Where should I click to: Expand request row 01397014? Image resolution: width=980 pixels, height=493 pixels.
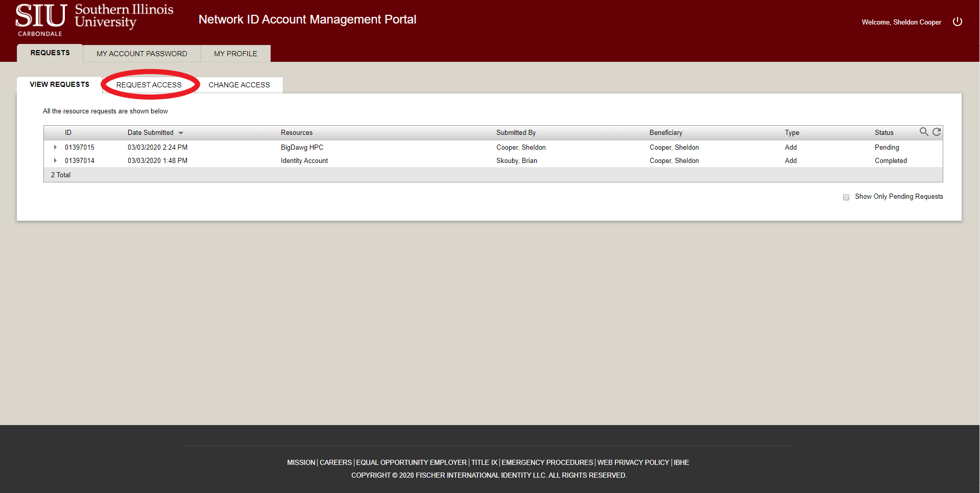[x=55, y=160]
